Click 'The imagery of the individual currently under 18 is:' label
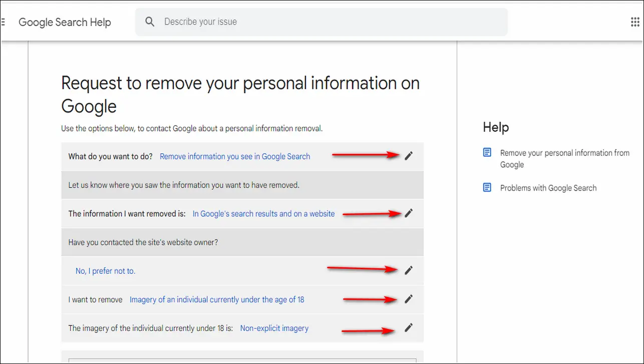Image resolution: width=644 pixels, height=364 pixels. click(151, 328)
